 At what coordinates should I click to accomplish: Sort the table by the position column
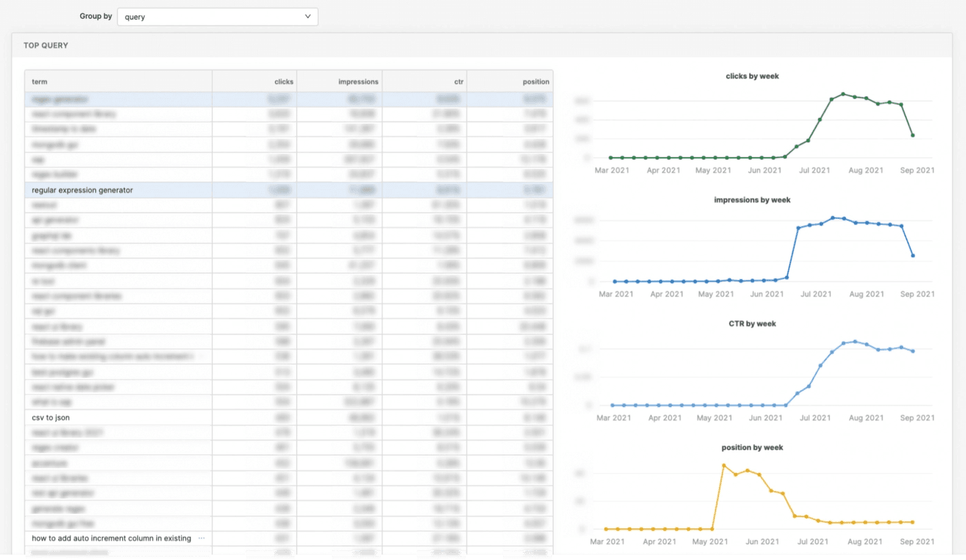click(x=535, y=81)
